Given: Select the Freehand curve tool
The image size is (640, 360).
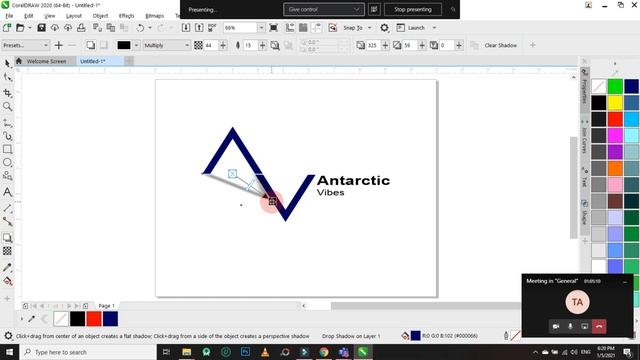Looking at the screenshot, I should pos(7,122).
